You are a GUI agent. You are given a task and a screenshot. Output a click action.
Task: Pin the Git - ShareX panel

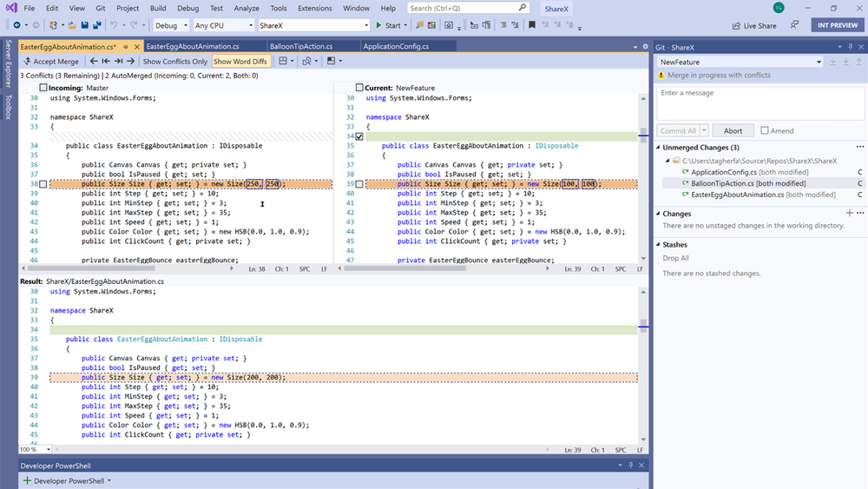point(851,47)
